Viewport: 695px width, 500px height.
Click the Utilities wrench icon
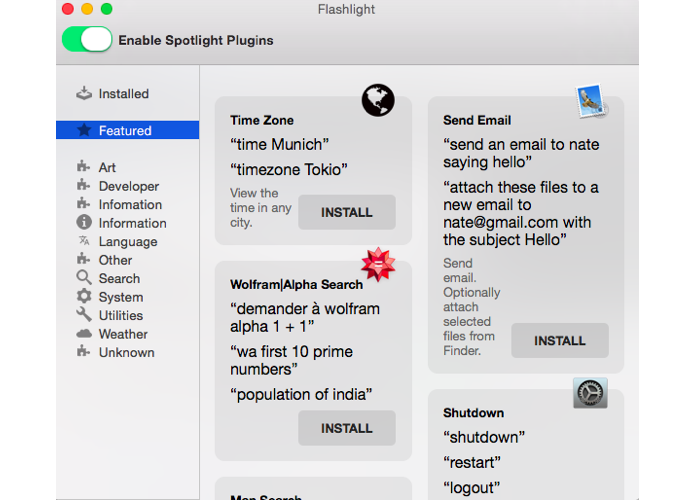click(x=84, y=315)
